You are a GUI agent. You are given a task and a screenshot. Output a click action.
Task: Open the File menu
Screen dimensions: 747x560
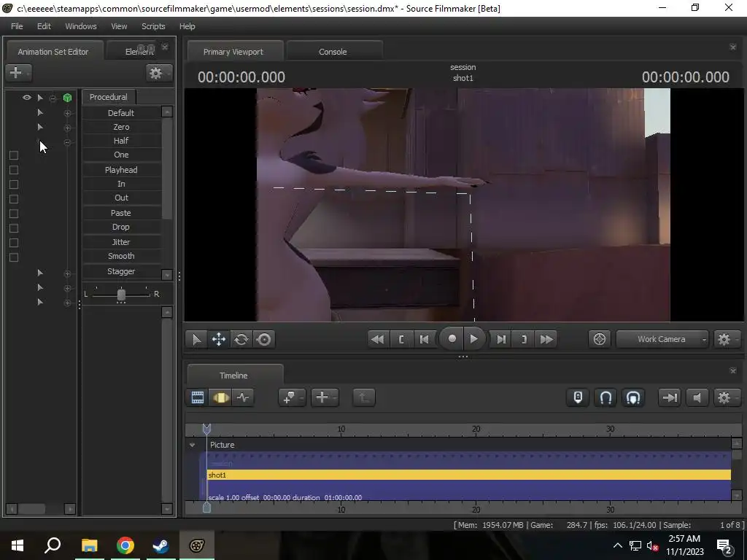tap(17, 26)
